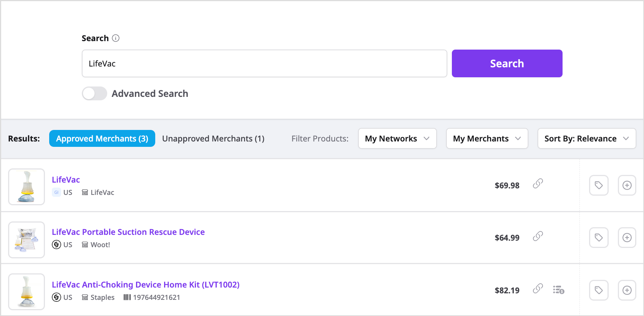This screenshot has height=316, width=644.
Task: Click tag icon on first LifeVac result
Action: point(598,185)
